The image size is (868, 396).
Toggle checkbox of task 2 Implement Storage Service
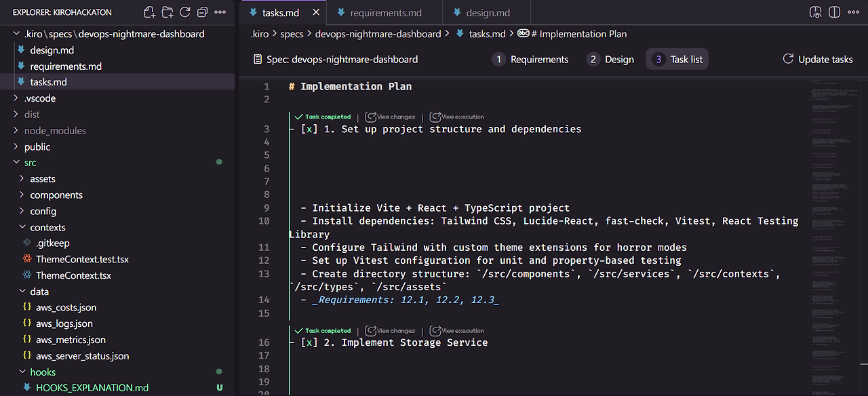click(309, 342)
